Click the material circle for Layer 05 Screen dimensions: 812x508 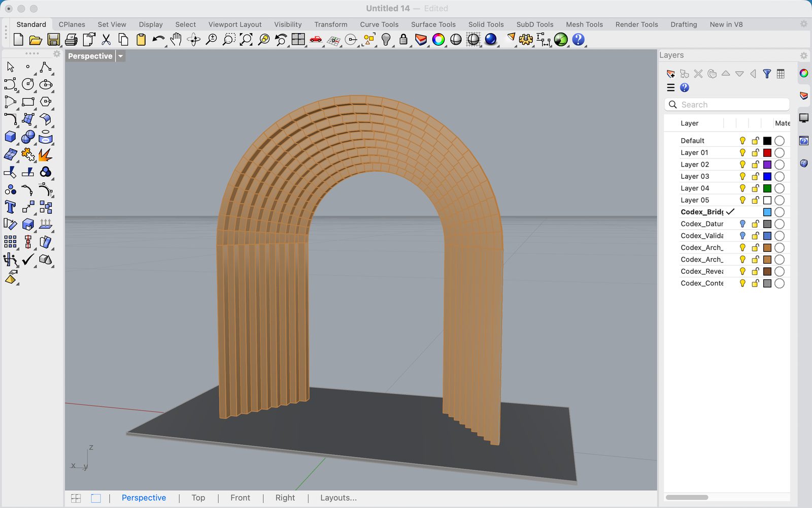coord(780,200)
